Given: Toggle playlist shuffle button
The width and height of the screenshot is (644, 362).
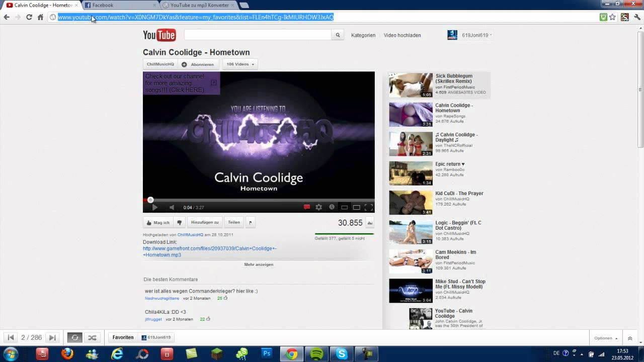Looking at the screenshot, I should coord(92,338).
